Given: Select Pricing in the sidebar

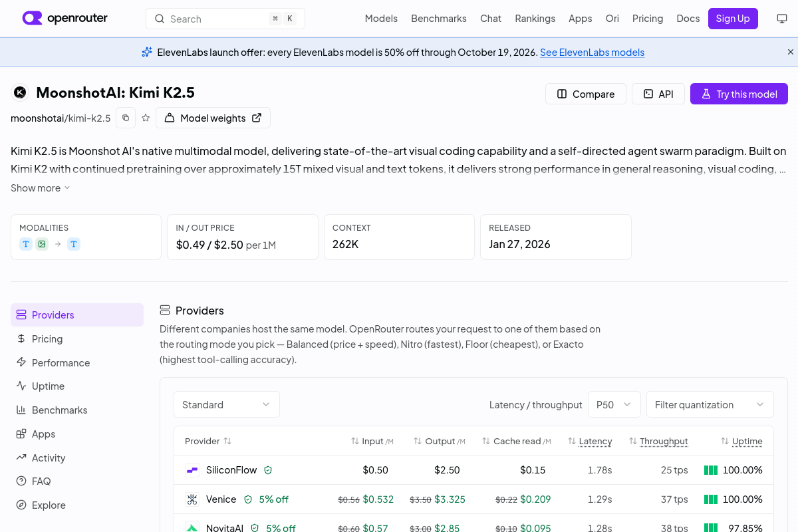Looking at the screenshot, I should point(77,339).
